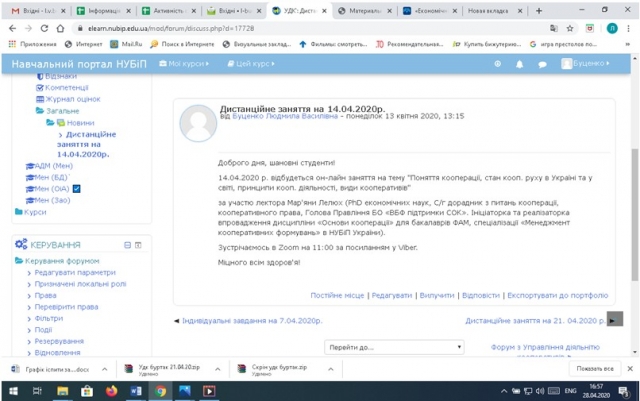Viewport: 640px width, 401px height.
Task: Open a new browser tab with plus
Action: tap(539, 11)
